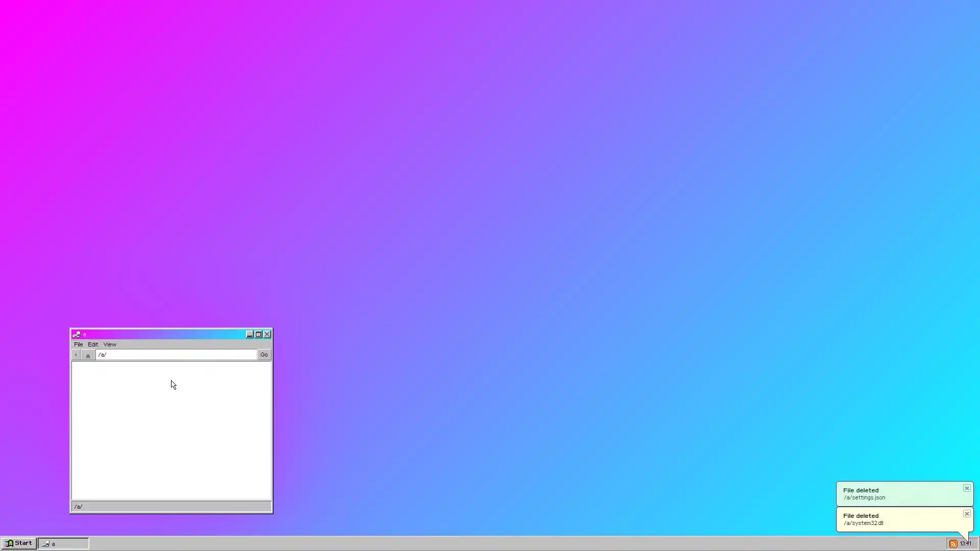Click the system32.dll File deleted notification body
Screen dimensions: 980x551
click(898, 519)
